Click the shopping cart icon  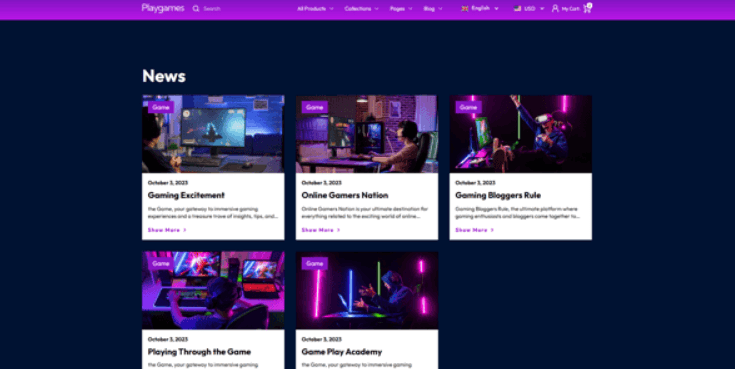pos(587,8)
